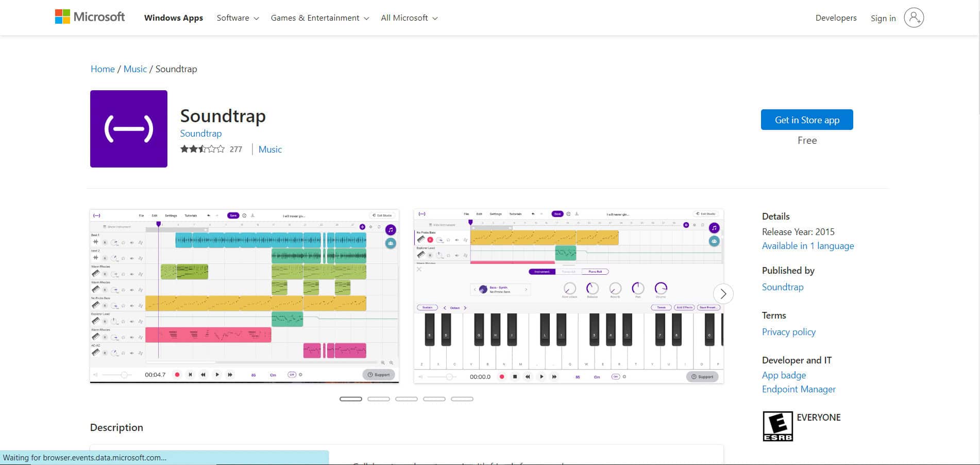Click the next screenshot arrow

coord(723,294)
